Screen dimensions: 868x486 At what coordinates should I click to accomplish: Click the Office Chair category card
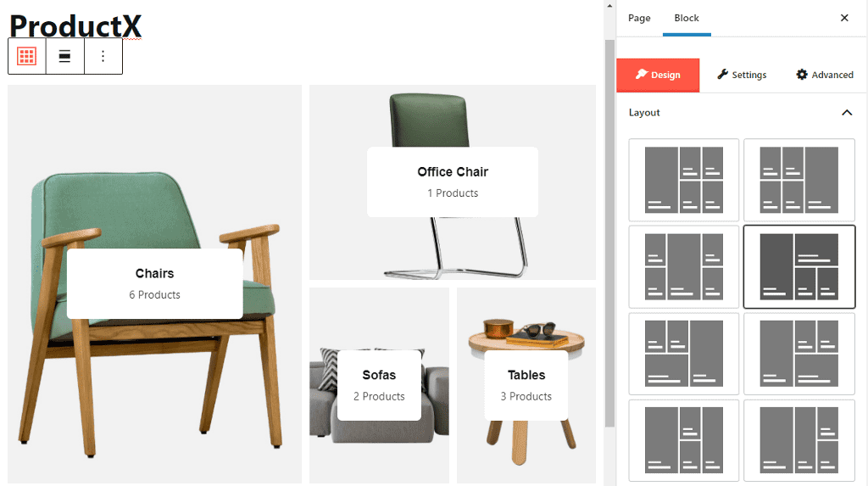[453, 182]
